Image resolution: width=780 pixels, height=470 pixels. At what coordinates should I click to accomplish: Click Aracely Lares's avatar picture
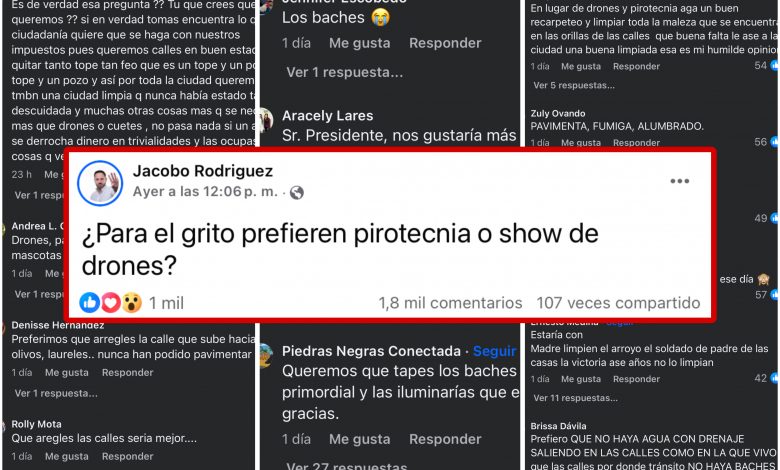pyautogui.click(x=266, y=121)
